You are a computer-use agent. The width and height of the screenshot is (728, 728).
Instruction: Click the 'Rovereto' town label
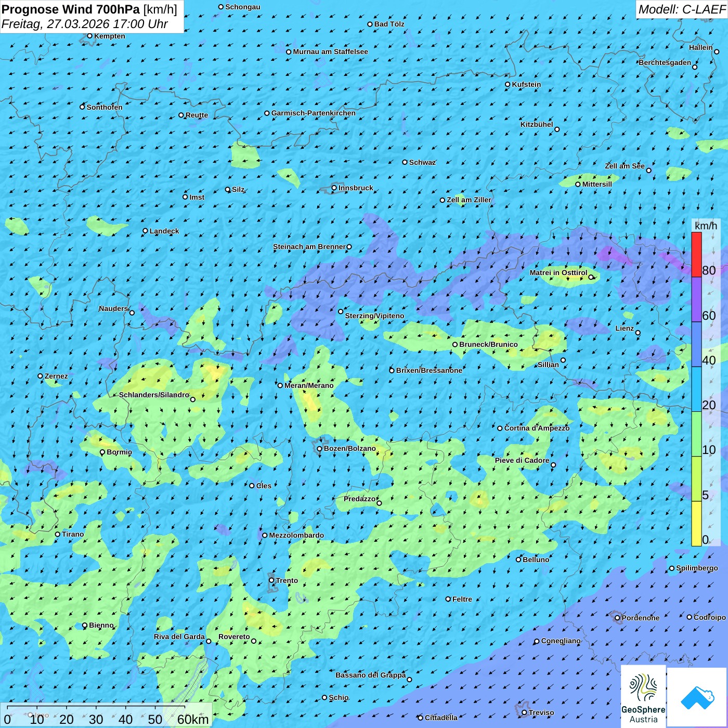[x=234, y=636]
